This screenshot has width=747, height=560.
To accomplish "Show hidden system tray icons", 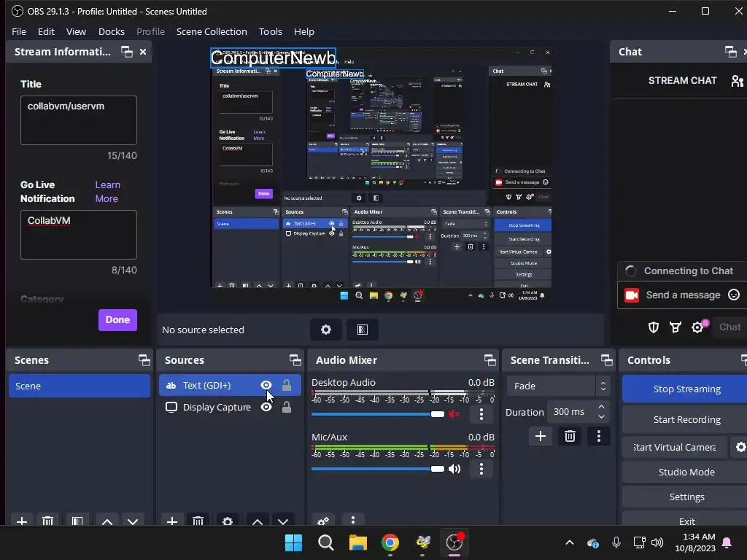I will (569, 542).
